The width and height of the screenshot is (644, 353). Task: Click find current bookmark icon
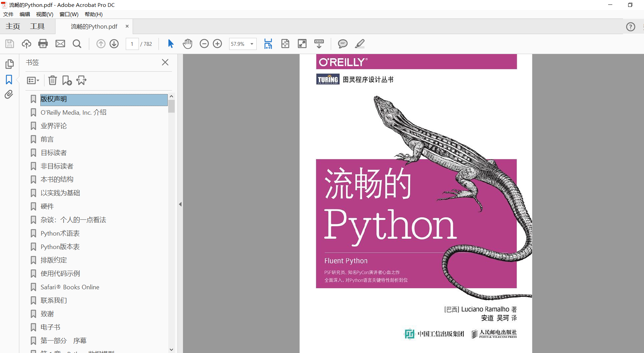coord(81,80)
